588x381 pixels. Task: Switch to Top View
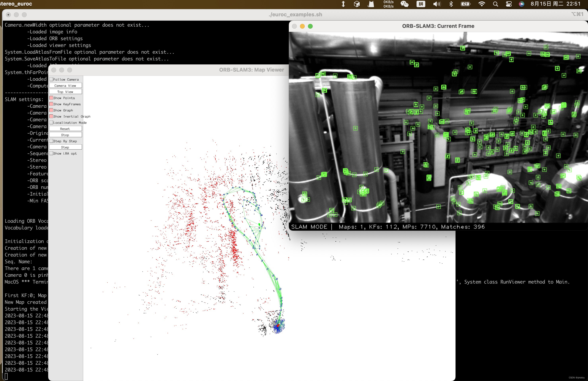[65, 91]
